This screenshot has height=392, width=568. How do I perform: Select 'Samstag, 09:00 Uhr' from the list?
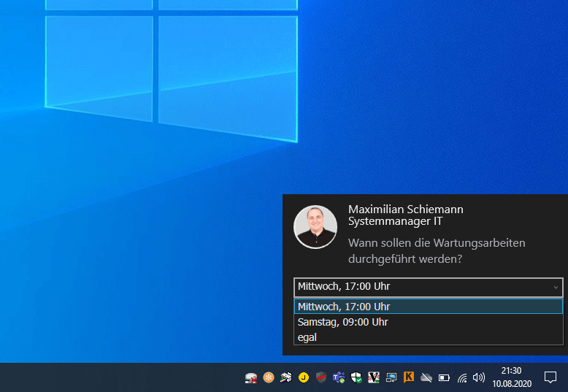point(343,322)
